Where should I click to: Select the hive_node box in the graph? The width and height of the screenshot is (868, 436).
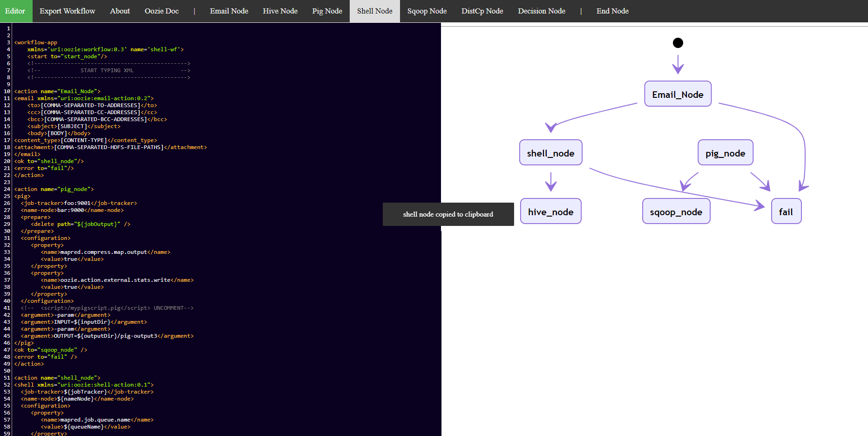[x=551, y=211]
